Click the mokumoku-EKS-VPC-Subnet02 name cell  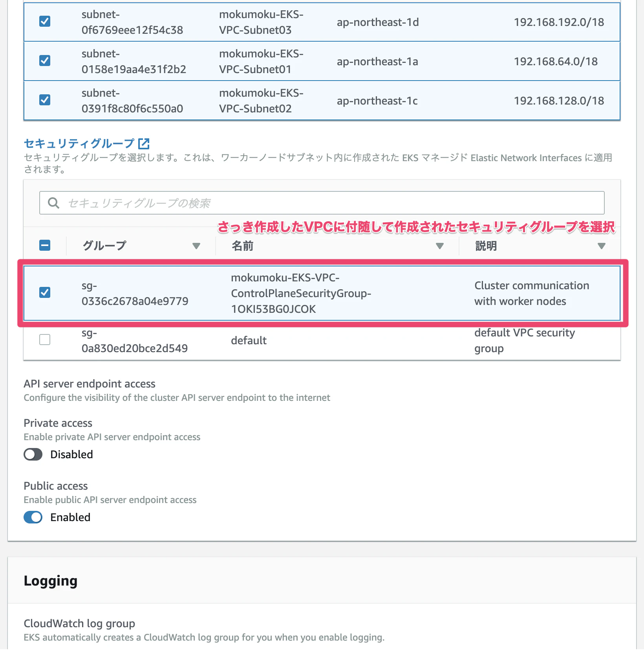point(261,101)
